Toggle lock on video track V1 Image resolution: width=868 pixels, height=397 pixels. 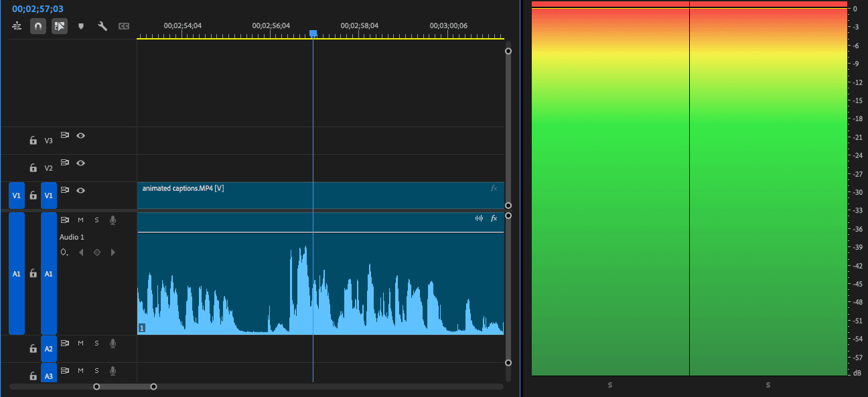33,195
